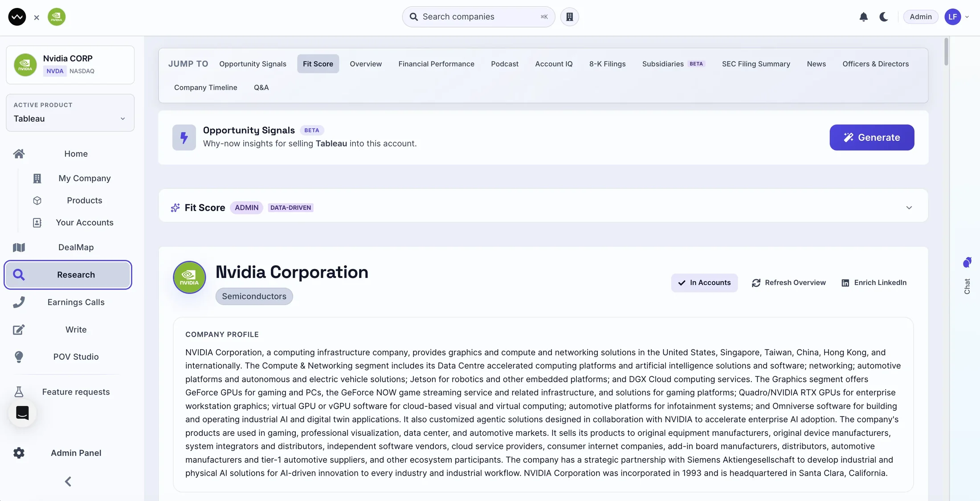Click the Nvidia CORP company card
980x501 pixels.
coord(70,65)
